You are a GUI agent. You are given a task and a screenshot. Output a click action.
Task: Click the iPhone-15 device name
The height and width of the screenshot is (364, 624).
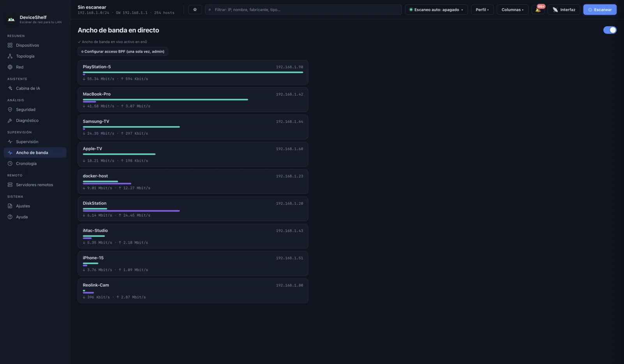tap(93, 258)
